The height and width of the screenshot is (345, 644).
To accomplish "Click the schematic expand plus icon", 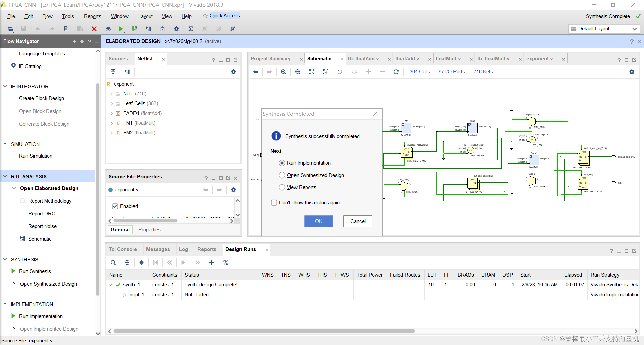I will click(x=368, y=72).
